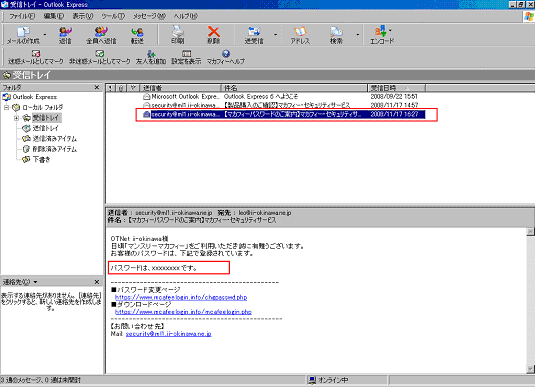The image size is (535, 387).
Task: Click the 検索 (Find) toolbar icon
Action: pos(336,35)
